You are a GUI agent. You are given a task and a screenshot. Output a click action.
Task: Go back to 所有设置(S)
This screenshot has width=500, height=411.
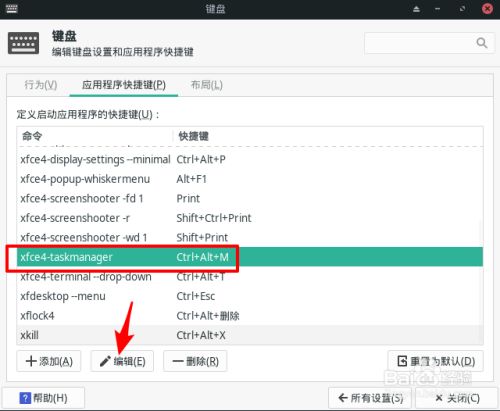[370, 398]
